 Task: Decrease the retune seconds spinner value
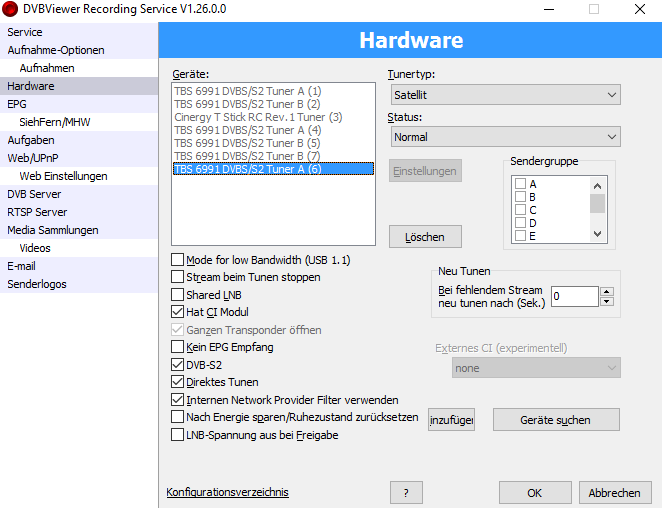(606, 301)
